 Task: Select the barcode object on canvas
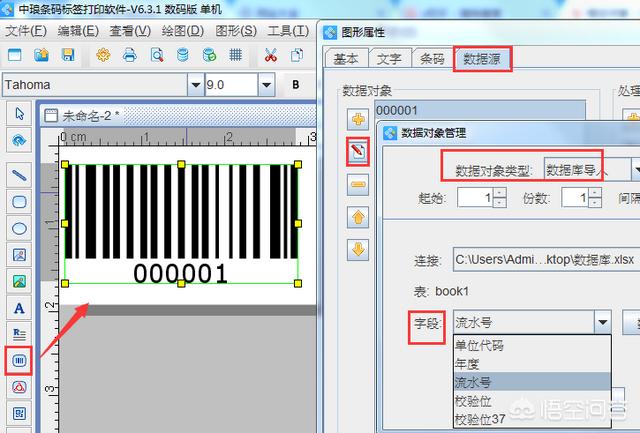[181, 224]
